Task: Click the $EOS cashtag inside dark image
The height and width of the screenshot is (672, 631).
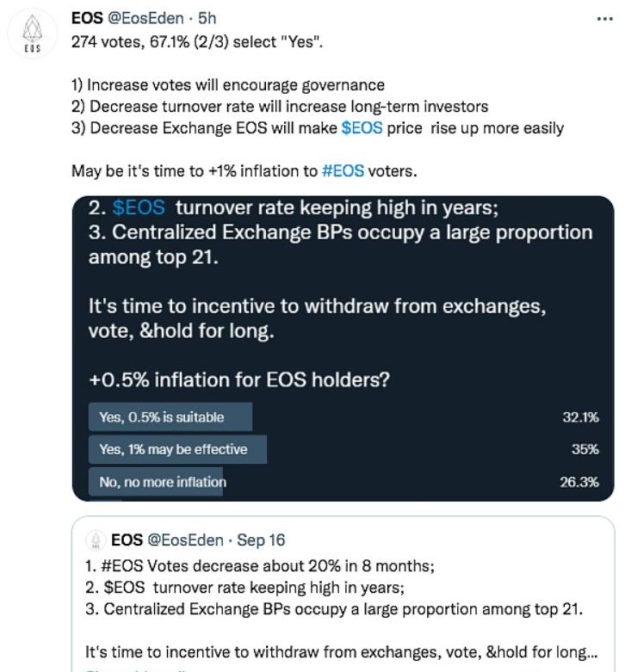Action: (138, 208)
